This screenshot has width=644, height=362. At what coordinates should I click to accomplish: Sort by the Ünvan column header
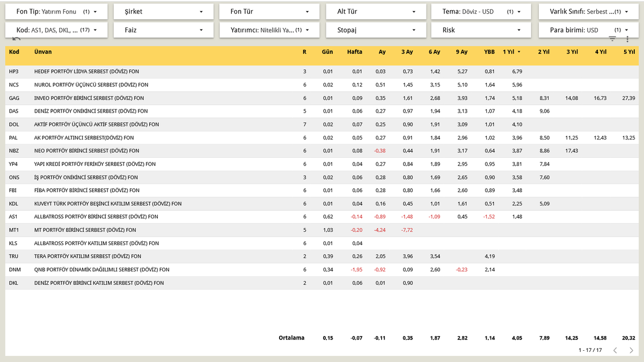point(43,52)
